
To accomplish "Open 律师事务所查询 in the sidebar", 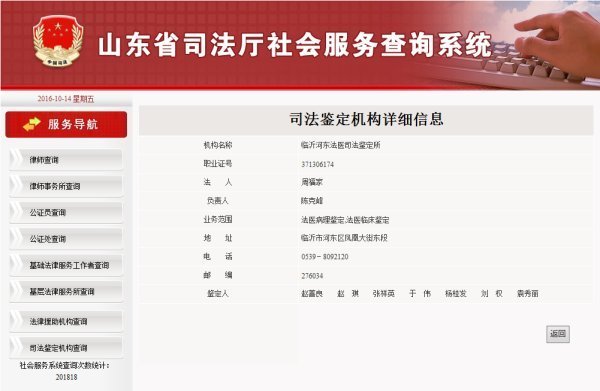I will [66, 186].
